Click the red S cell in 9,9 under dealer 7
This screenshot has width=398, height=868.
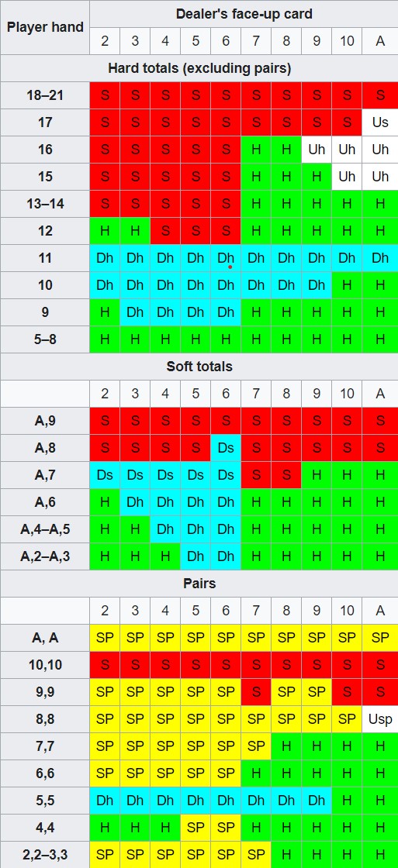[256, 692]
